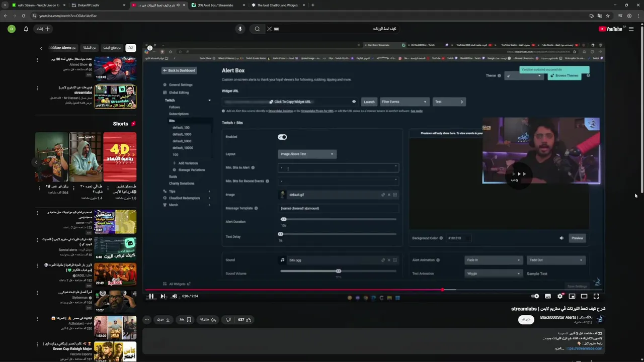Switch to Alert Box Streamlabs tab

click(217, 5)
